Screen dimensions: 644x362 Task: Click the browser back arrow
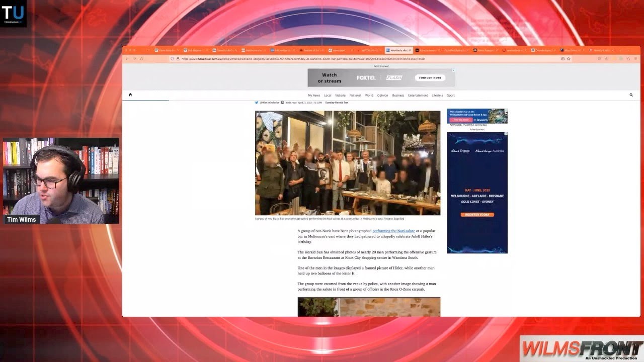coord(127,59)
